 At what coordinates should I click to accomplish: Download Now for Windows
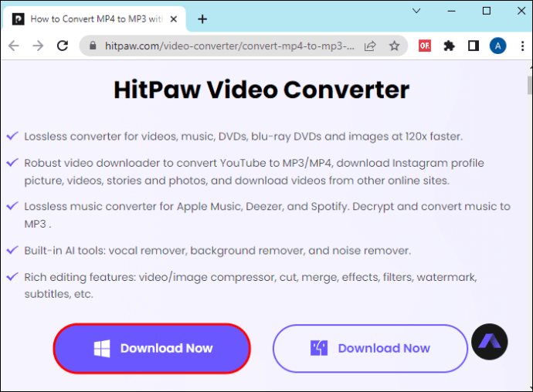pyautogui.click(x=151, y=349)
